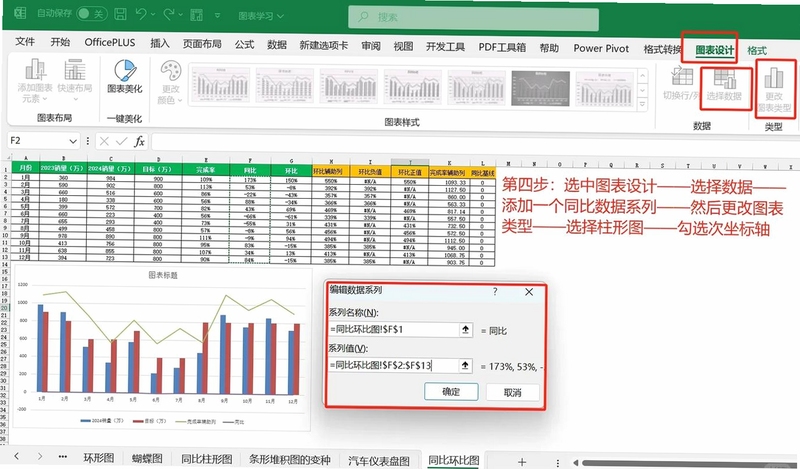
Task: Open the 开发工具 tab
Action: click(445, 47)
